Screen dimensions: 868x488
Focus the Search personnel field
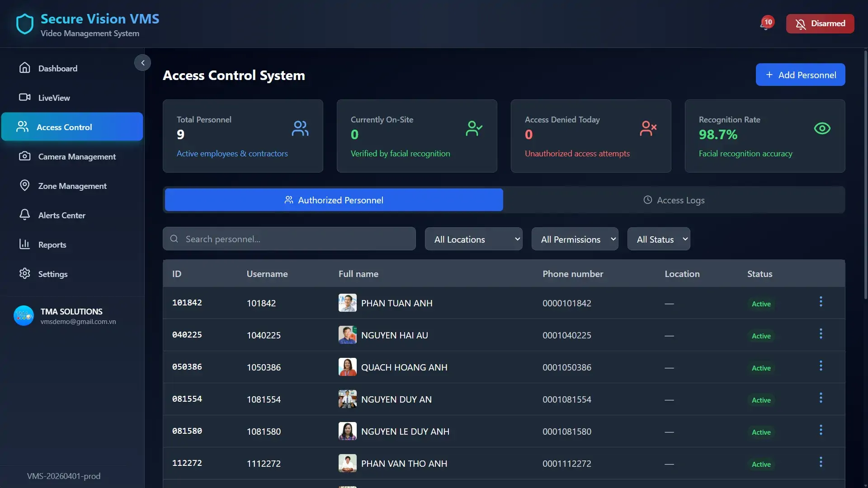click(x=289, y=239)
